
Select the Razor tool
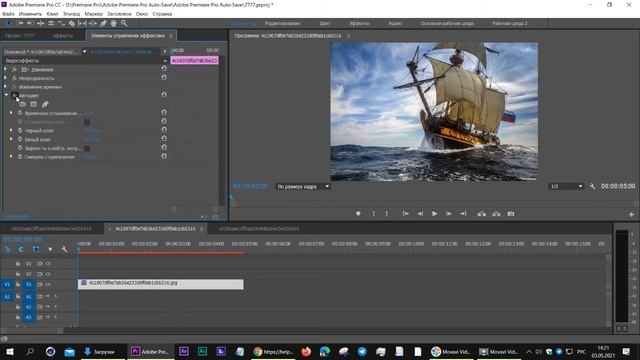[72, 24]
